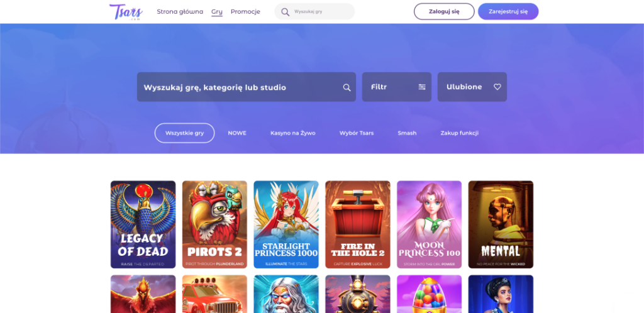The width and height of the screenshot is (644, 313).
Task: Click the Tsars.com logo
Action: pyautogui.click(x=126, y=12)
